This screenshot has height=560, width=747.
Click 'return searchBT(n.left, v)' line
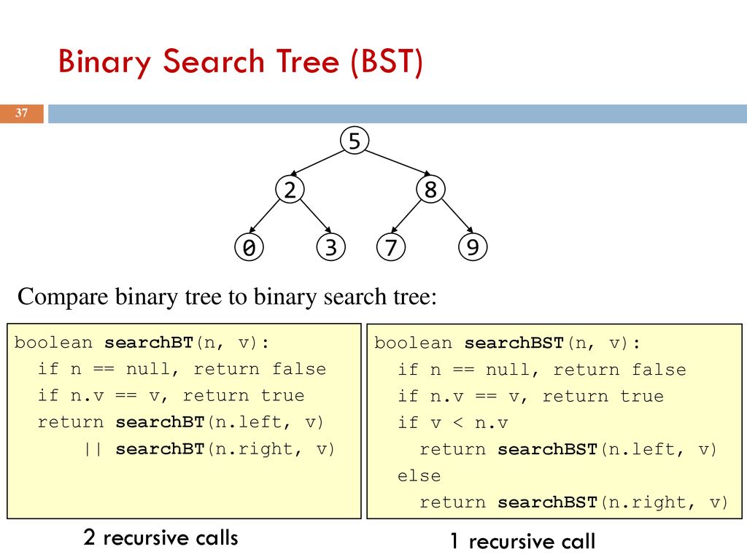coord(181,422)
